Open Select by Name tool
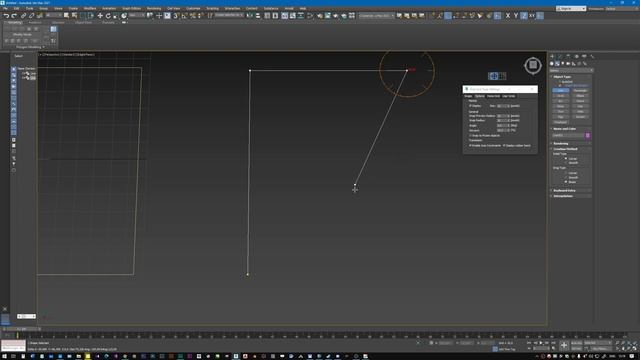640x360 pixels. click(74, 16)
